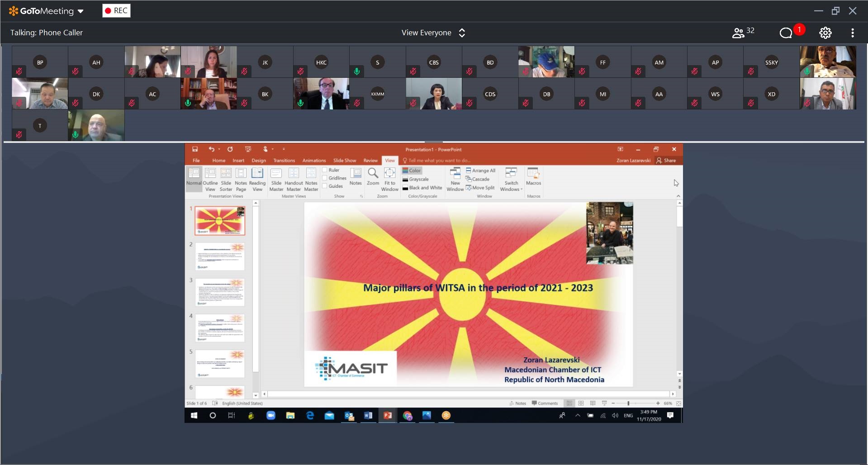Click Arrange All windows
This screenshot has width=868, height=465.
click(480, 171)
